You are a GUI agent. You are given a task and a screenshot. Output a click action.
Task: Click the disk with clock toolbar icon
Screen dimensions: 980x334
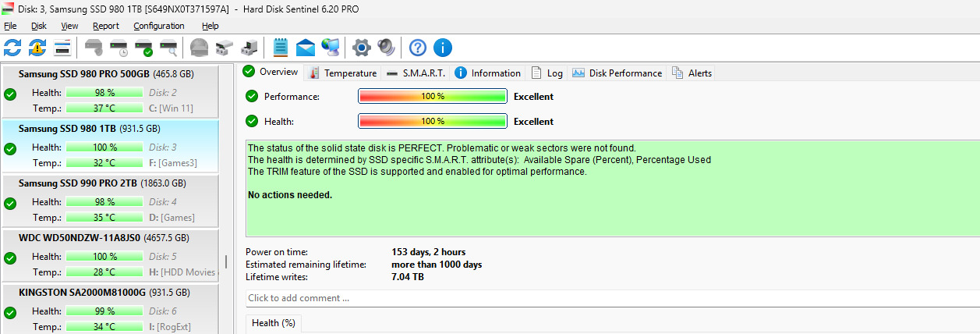click(119, 48)
